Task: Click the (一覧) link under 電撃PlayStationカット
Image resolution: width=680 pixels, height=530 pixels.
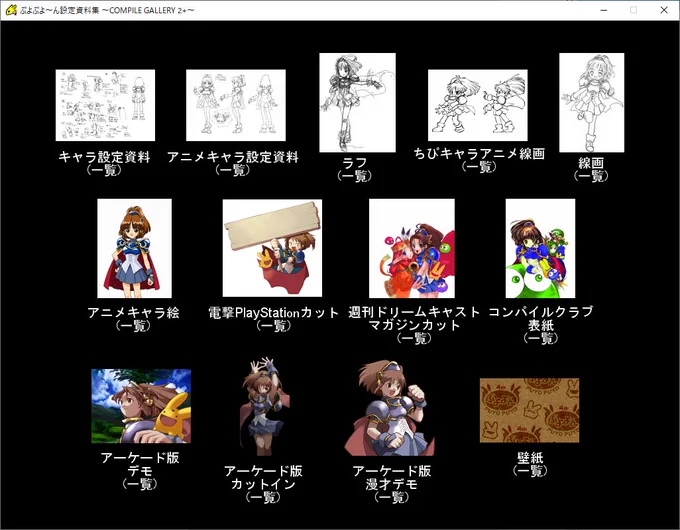Action: tap(274, 326)
